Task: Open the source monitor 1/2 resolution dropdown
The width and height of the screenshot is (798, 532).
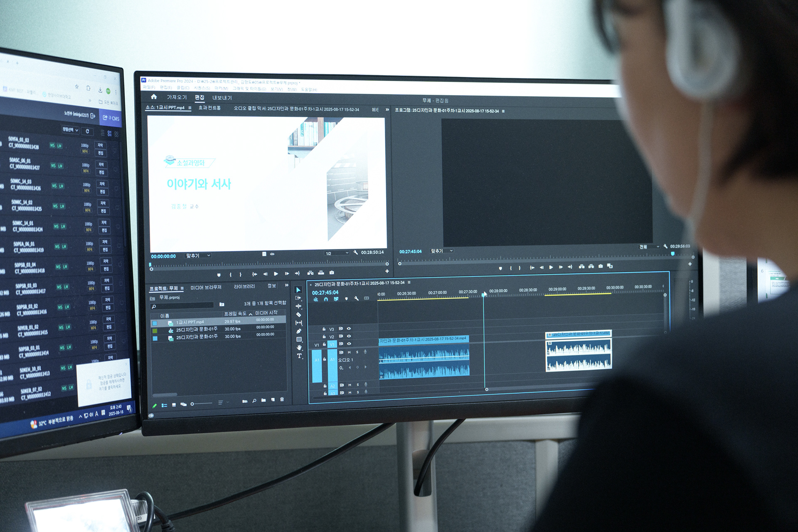Action: click(x=337, y=253)
